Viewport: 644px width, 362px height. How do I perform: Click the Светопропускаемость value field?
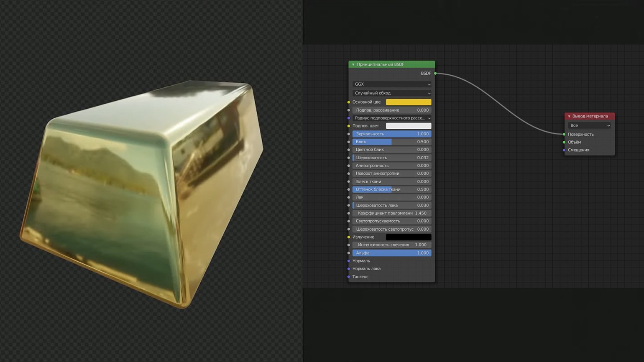[x=392, y=221]
